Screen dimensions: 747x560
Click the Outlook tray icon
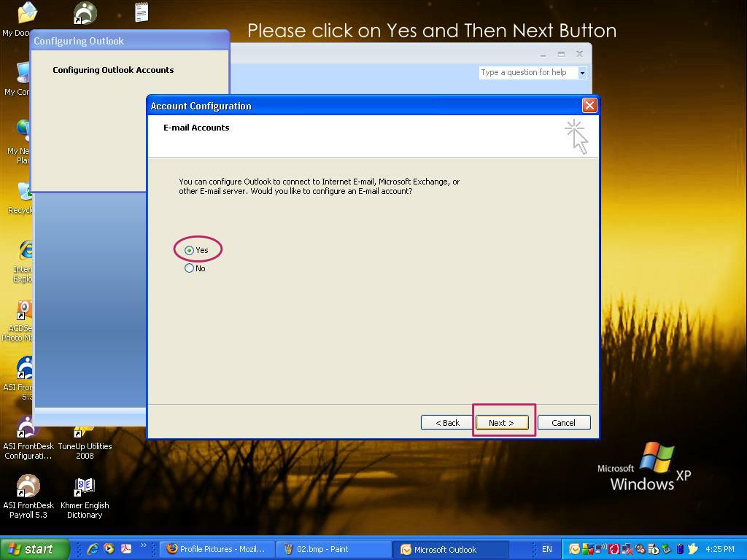coord(575,549)
